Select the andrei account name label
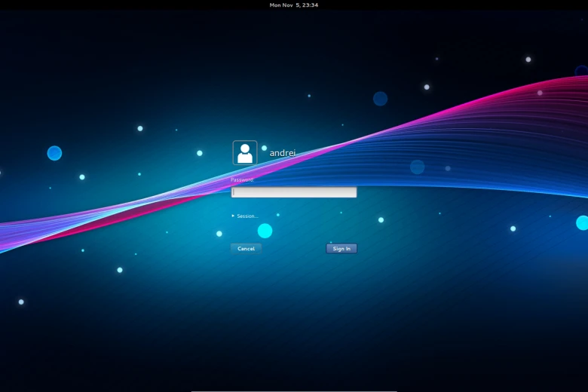 (283, 153)
